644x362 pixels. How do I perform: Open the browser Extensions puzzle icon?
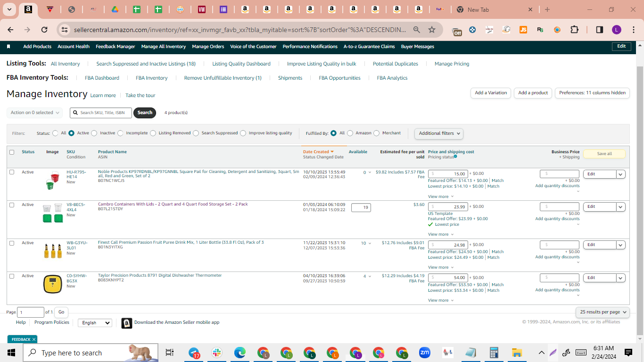574,30
